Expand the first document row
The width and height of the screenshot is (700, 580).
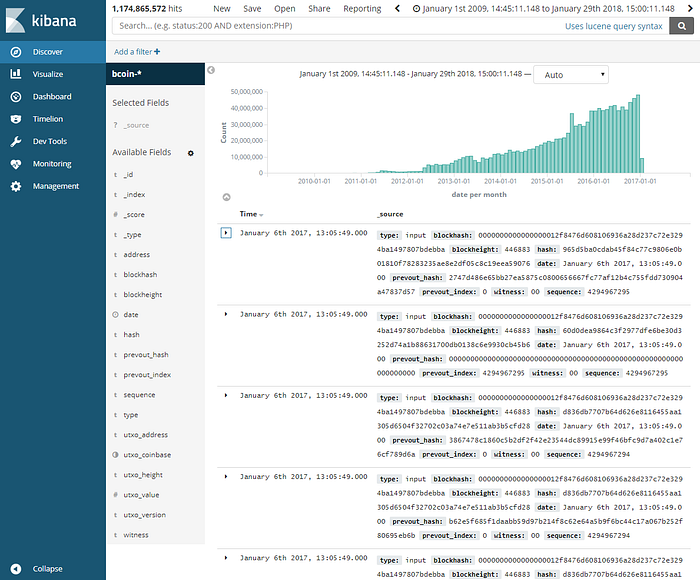coord(226,233)
